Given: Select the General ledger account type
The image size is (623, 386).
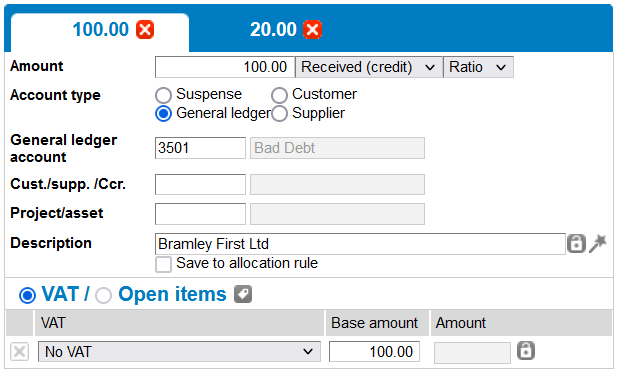Looking at the screenshot, I should [x=163, y=114].
